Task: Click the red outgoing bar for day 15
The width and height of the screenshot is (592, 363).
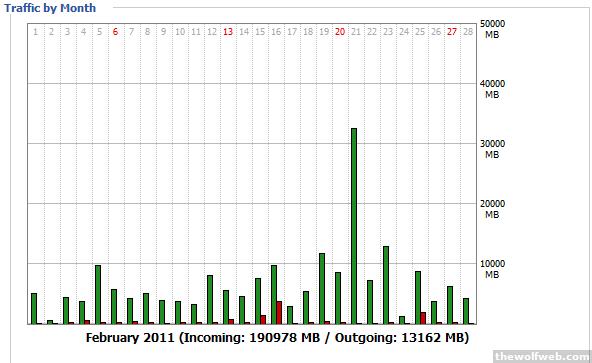Action: click(x=263, y=320)
